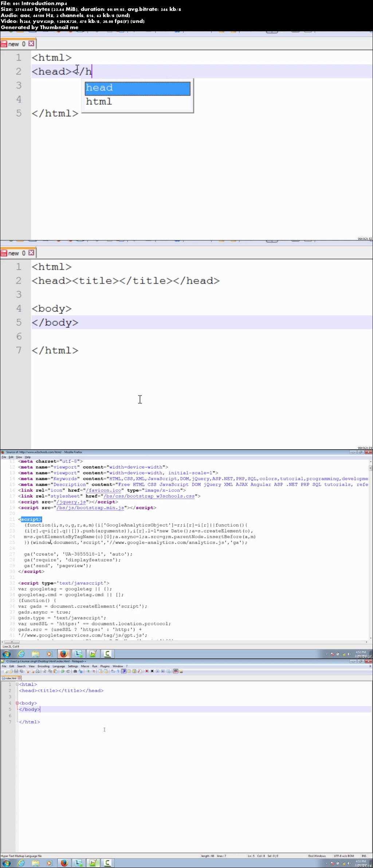This screenshot has height=868, width=373.
Task: Open the /bs/css/bootstrap_w3schools.css link
Action: click(x=149, y=496)
